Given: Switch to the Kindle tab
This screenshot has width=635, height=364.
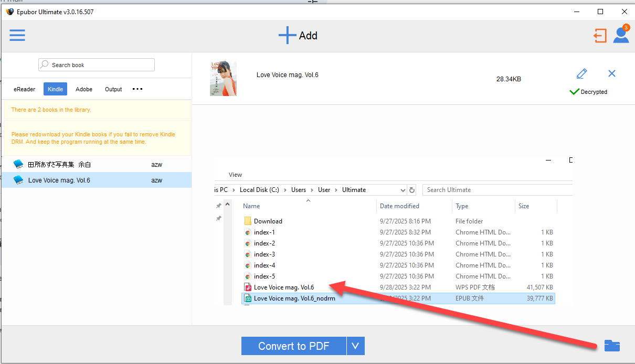Looking at the screenshot, I should 55,89.
